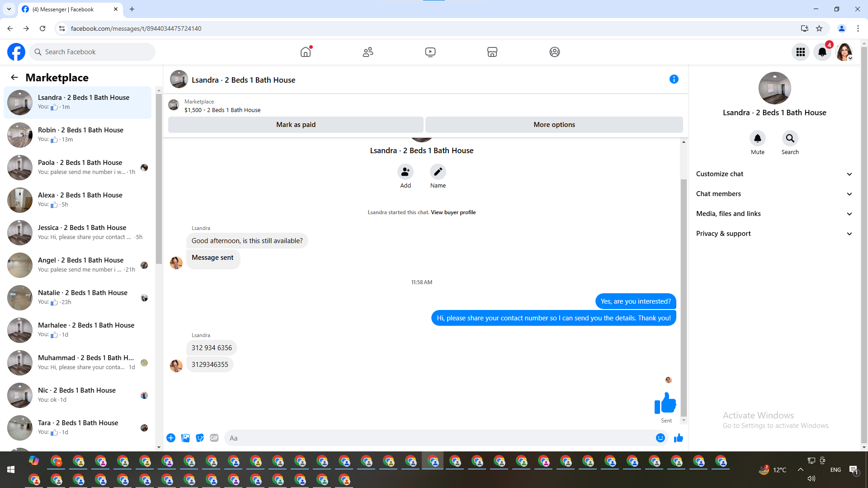
Task: Send a like with the thumbs-up icon
Action: (679, 438)
